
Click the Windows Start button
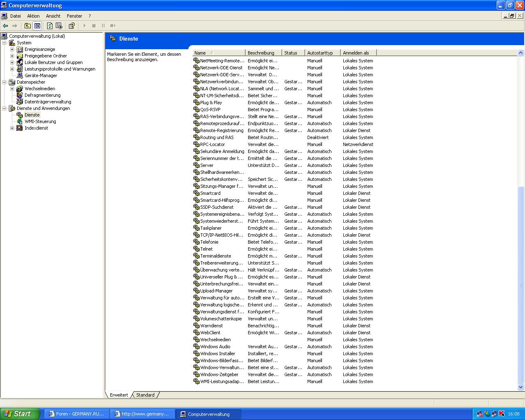(20, 414)
